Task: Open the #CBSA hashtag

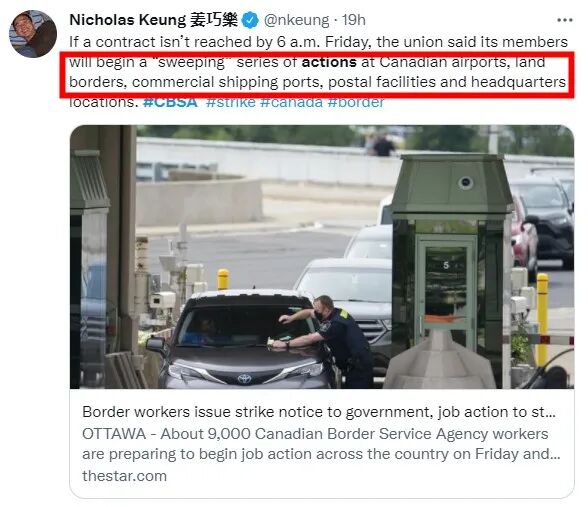Action: 170,102
